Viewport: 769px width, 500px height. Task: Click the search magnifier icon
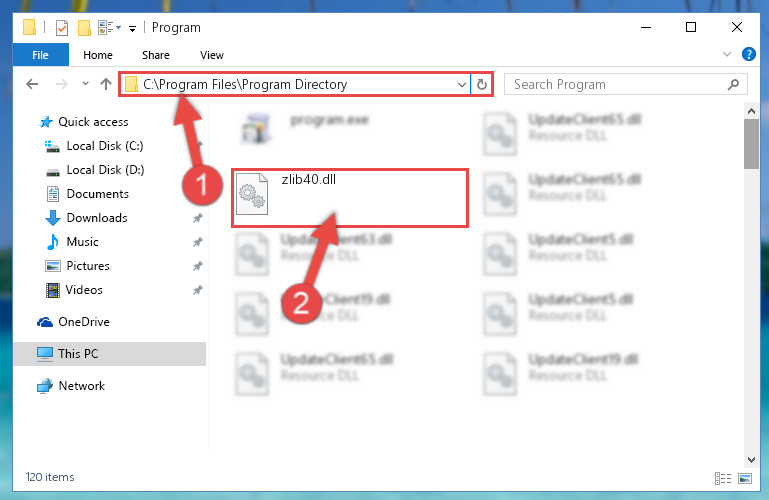point(733,85)
